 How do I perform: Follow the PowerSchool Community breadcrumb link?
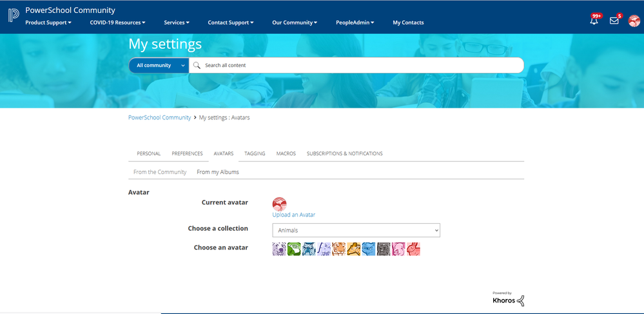(159, 117)
